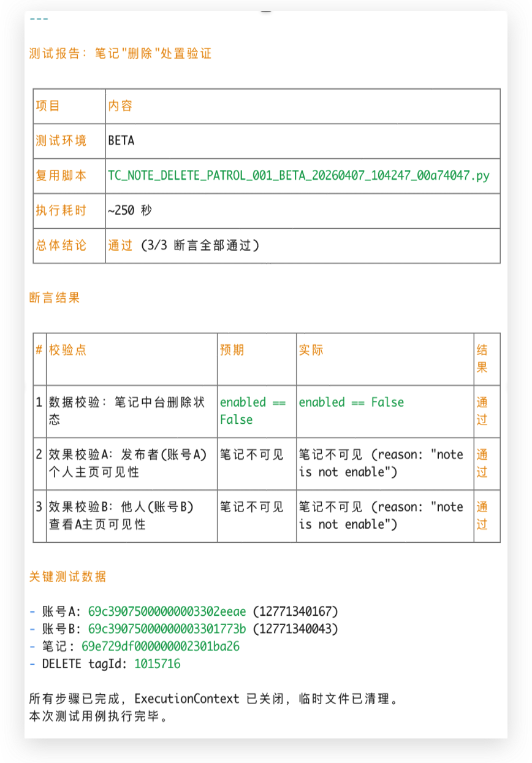Click the line starting with 所有步骤已完成
This screenshot has height=763, width=532.
213,699
